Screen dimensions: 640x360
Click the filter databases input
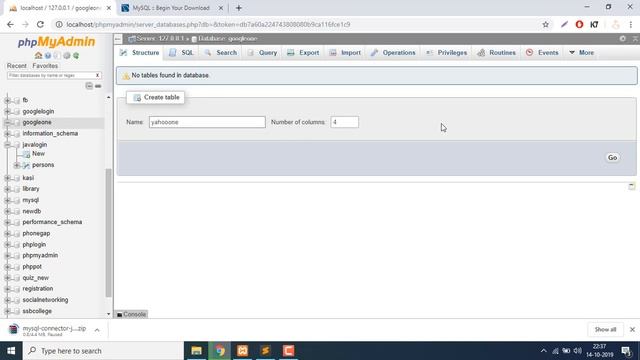[54, 76]
